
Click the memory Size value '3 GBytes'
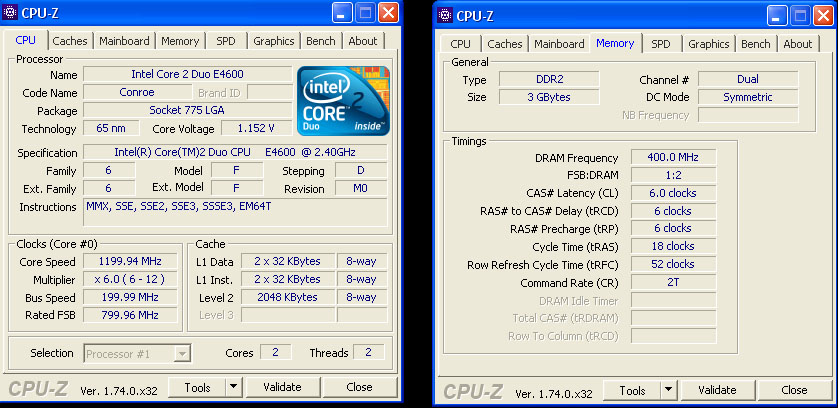pos(549,97)
